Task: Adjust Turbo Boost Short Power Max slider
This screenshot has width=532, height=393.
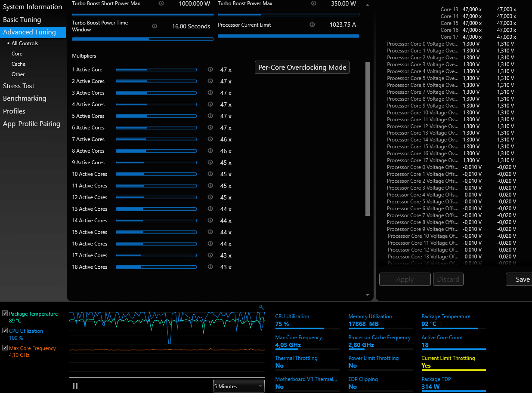Action: coord(142,14)
